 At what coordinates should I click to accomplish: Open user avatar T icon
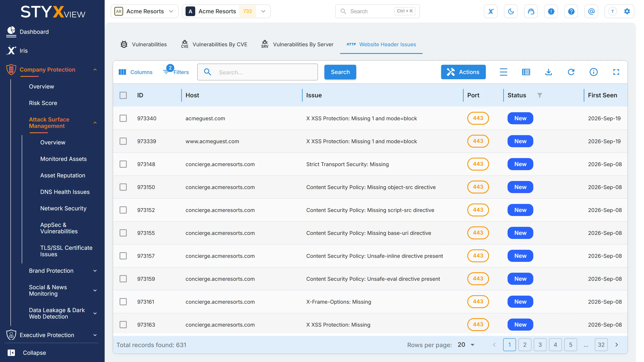click(612, 11)
